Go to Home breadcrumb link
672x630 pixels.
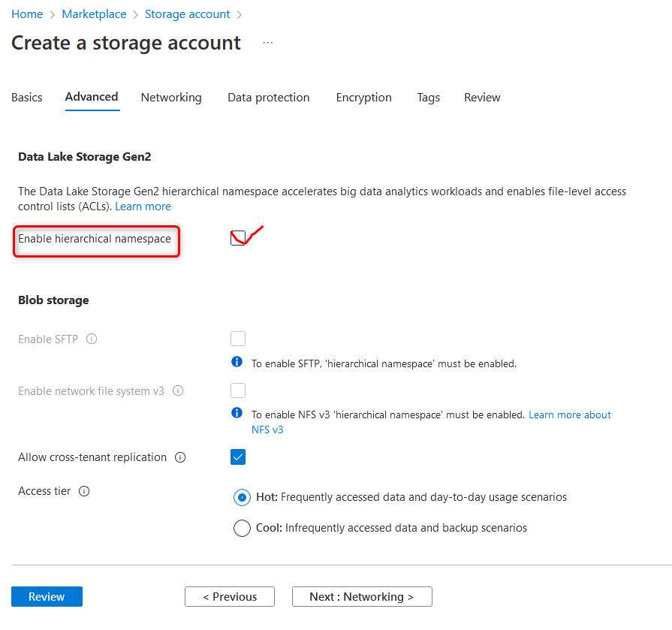pyautogui.click(x=27, y=14)
